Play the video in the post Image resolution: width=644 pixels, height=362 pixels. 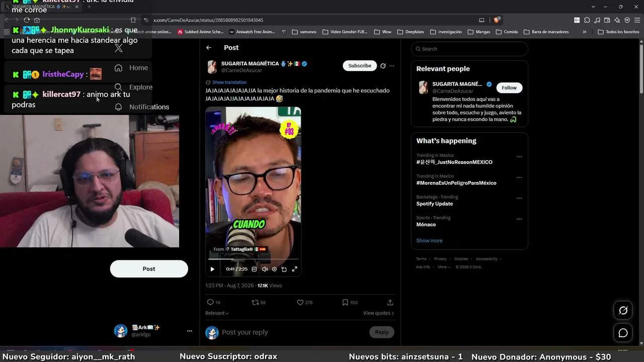(212, 269)
